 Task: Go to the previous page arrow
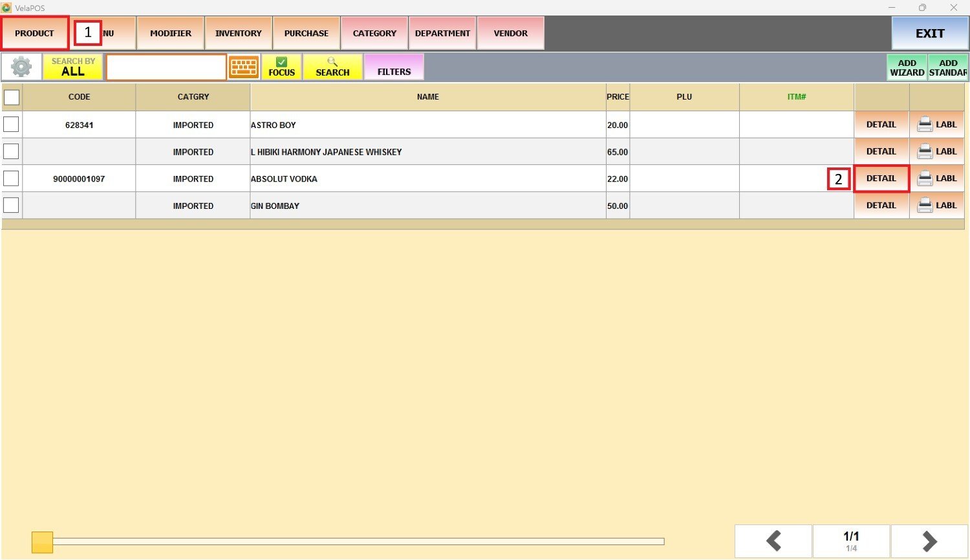point(773,541)
